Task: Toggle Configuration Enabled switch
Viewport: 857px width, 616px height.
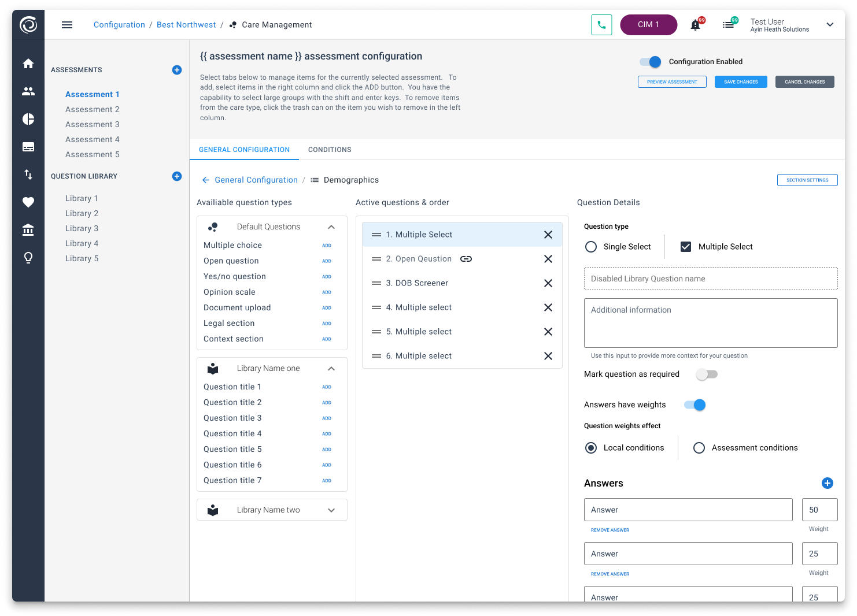Action: [651, 62]
